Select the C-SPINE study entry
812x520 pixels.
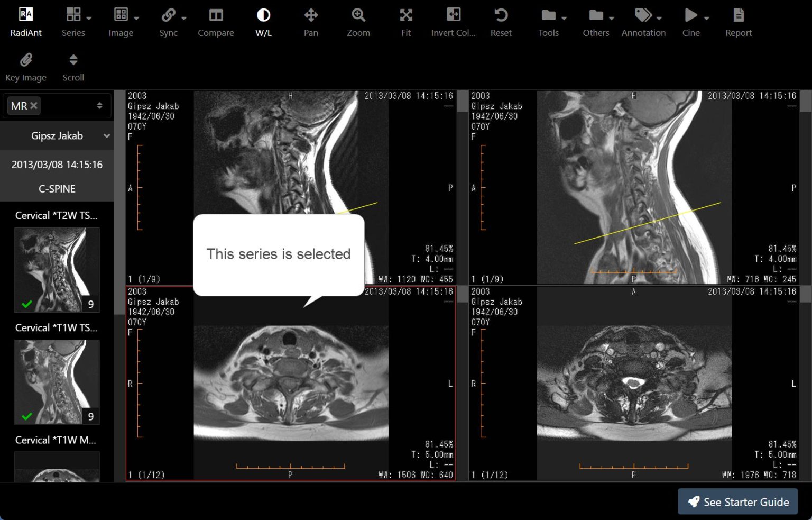(x=57, y=188)
